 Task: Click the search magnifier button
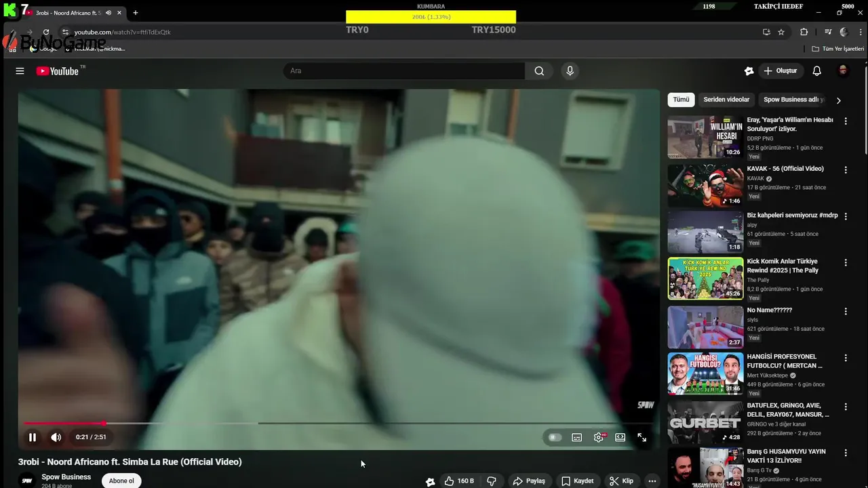(x=539, y=70)
